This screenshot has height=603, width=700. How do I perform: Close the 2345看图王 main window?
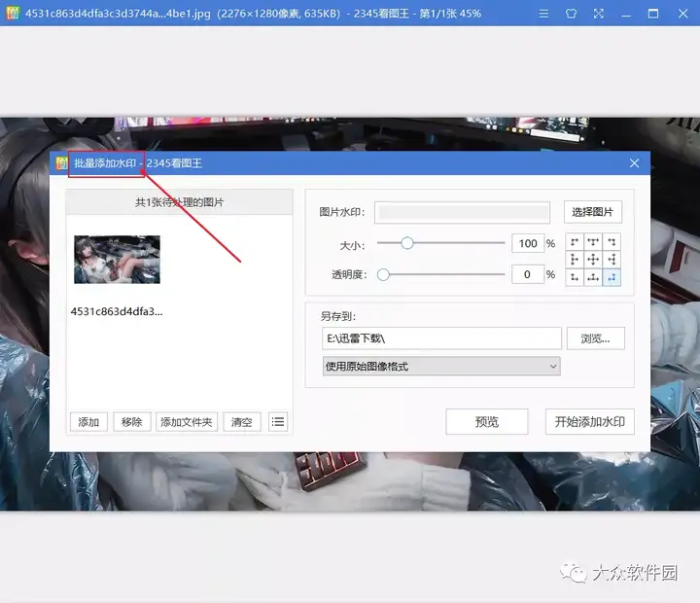point(683,14)
